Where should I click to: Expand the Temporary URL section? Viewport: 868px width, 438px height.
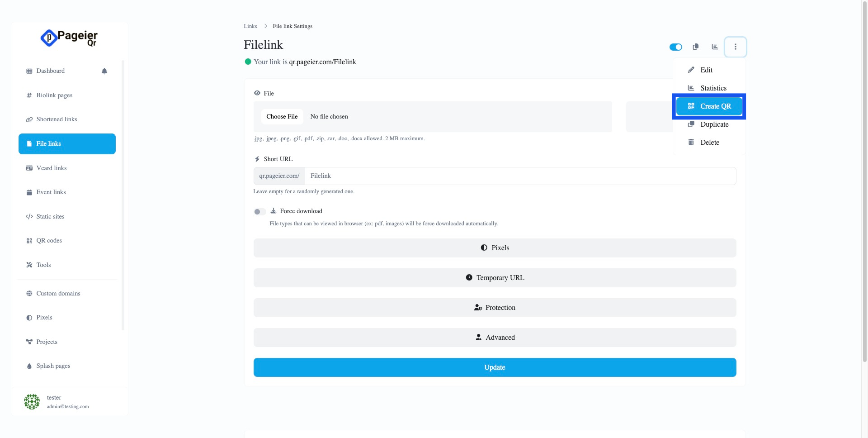pos(495,278)
